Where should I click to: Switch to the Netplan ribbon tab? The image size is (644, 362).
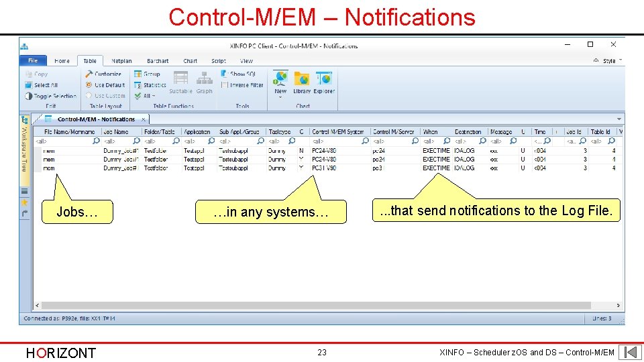pyautogui.click(x=121, y=61)
